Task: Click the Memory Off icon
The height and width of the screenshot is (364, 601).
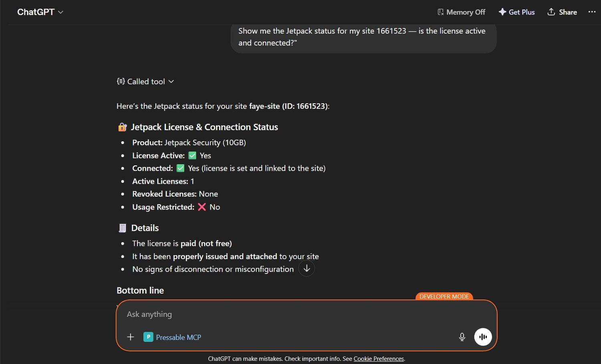Action: pyautogui.click(x=440, y=12)
